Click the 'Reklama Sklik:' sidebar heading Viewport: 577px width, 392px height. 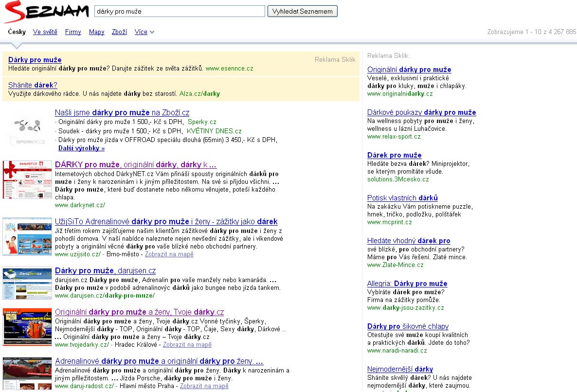[x=388, y=55]
